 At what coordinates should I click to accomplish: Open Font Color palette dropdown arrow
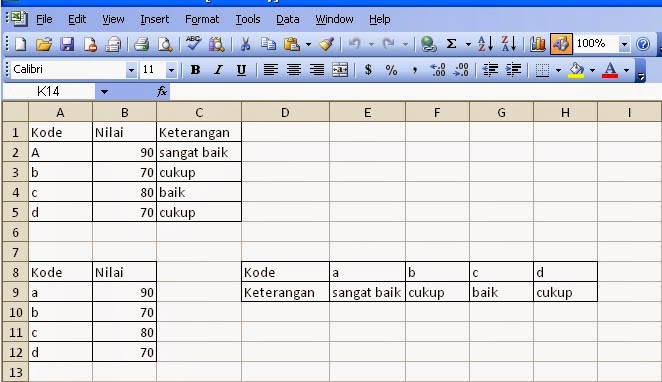(x=626, y=70)
